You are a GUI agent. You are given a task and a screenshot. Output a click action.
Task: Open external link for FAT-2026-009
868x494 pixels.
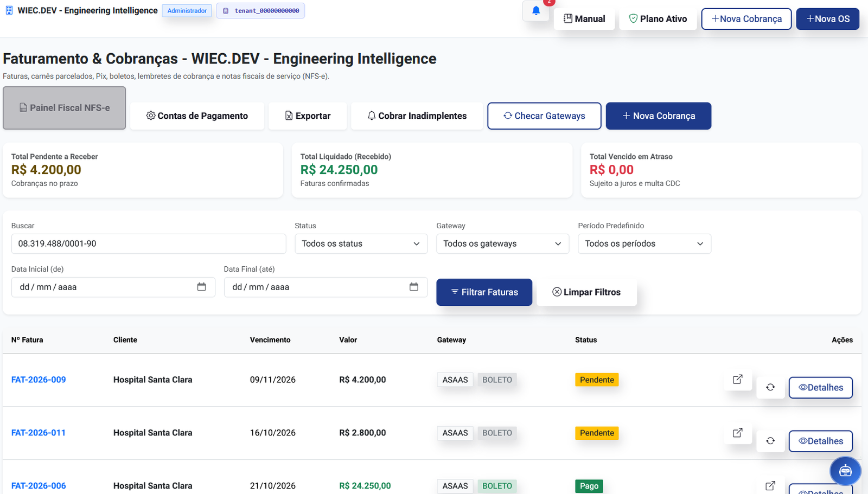point(738,380)
